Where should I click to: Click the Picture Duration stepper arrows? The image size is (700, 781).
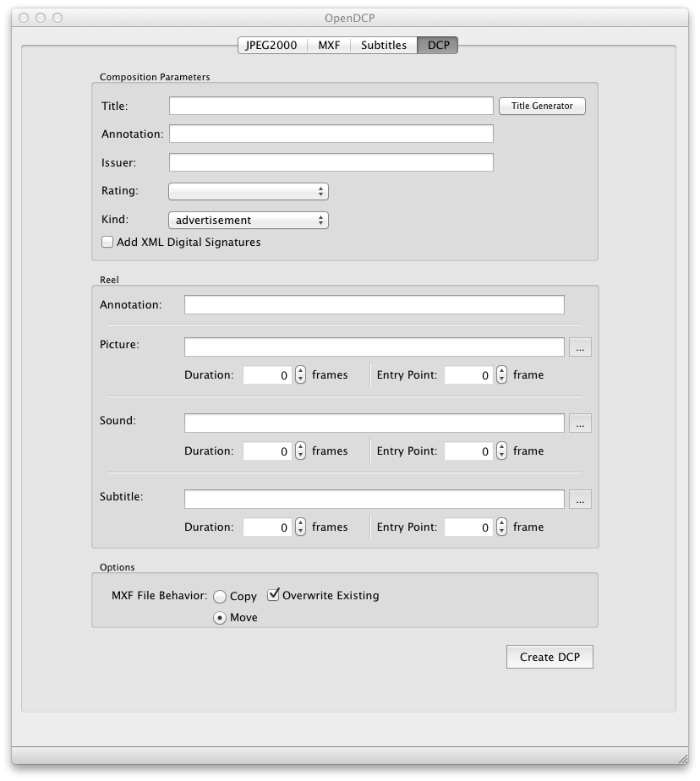301,374
